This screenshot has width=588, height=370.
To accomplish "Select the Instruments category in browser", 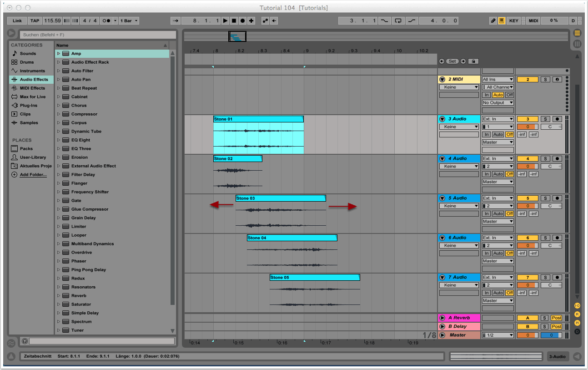I will click(x=32, y=71).
